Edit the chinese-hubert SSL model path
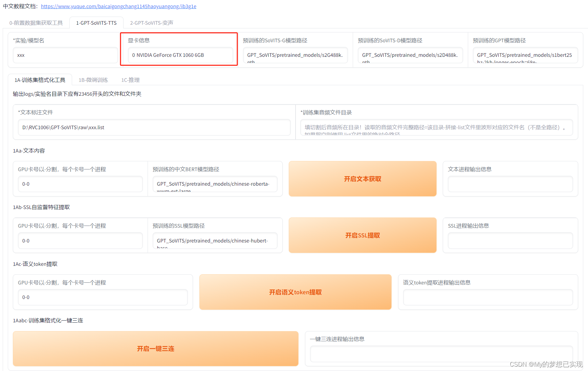Viewport: 588px width, 371px height. point(215,240)
